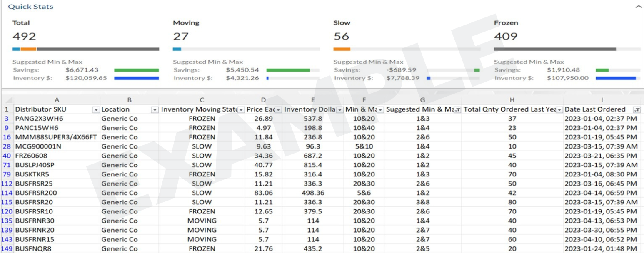Select the row 28 header number
This screenshot has height=253, width=644.
[7, 146]
